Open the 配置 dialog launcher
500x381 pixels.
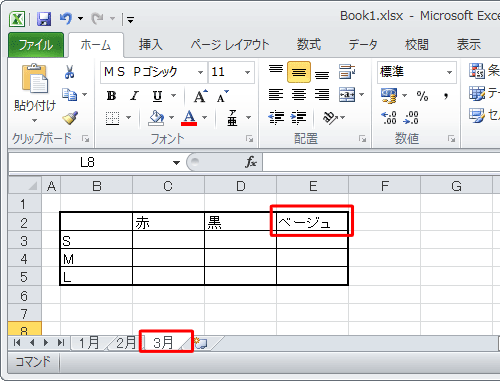[x=362, y=139]
